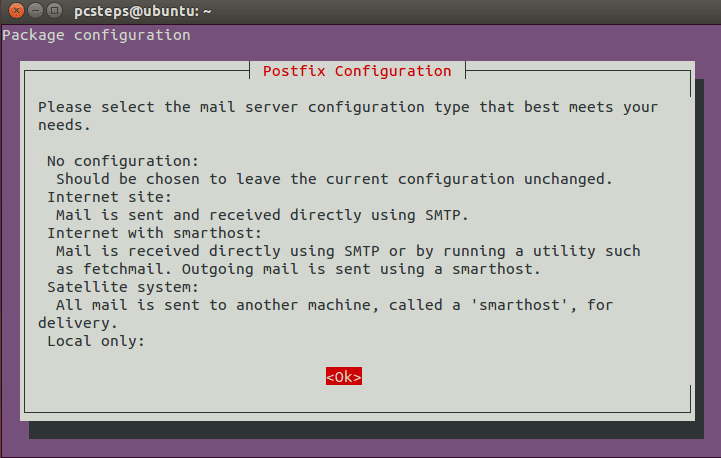The width and height of the screenshot is (721, 458).
Task: Confirm the dialog with the Ok button
Action: click(343, 376)
